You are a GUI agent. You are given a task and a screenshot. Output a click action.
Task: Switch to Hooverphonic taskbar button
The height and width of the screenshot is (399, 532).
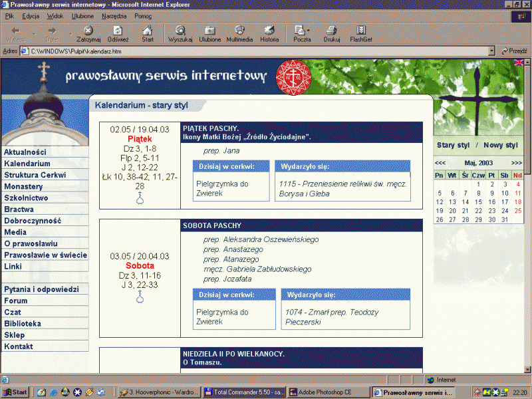(160, 392)
